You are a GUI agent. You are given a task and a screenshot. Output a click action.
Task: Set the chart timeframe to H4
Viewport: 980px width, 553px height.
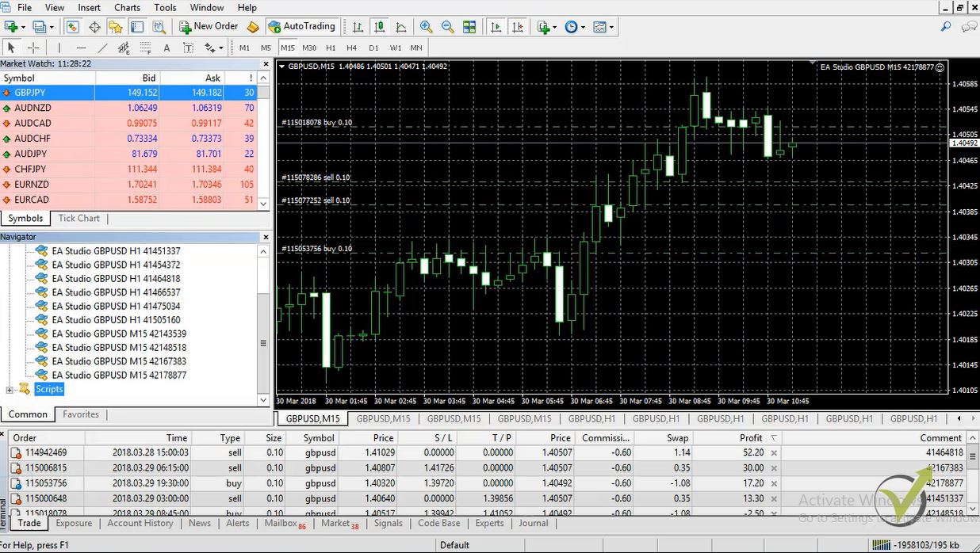352,48
